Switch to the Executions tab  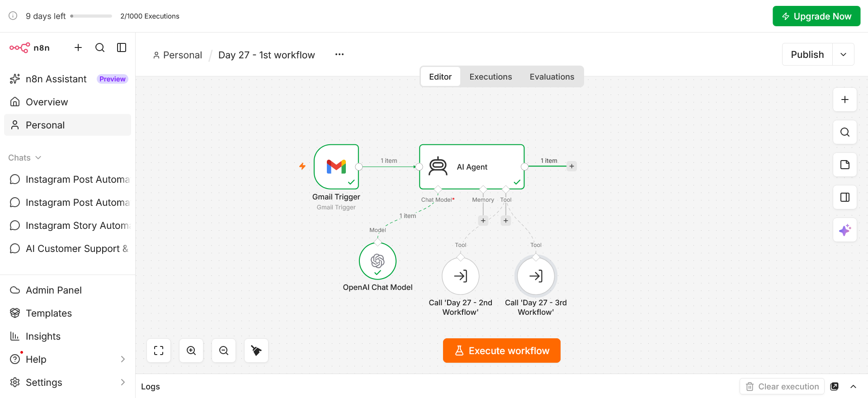pos(491,77)
